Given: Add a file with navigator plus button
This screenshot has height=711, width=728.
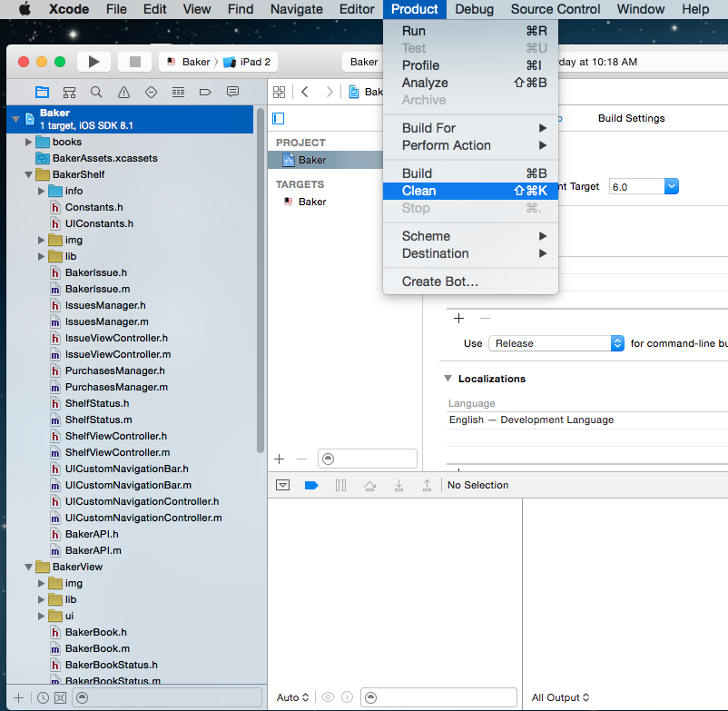Looking at the screenshot, I should [x=18, y=697].
